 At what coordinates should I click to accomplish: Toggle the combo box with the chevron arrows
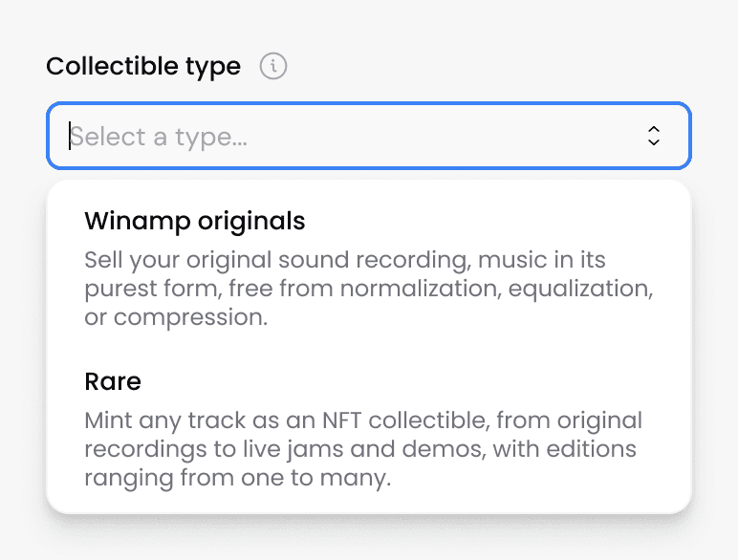654,136
